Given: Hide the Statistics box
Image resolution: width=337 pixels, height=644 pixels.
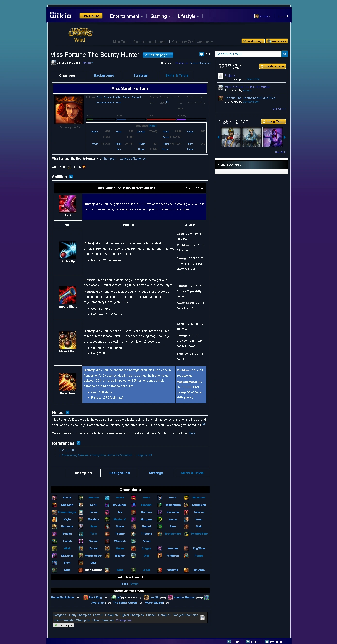Looking at the screenshot, I should [153, 126].
